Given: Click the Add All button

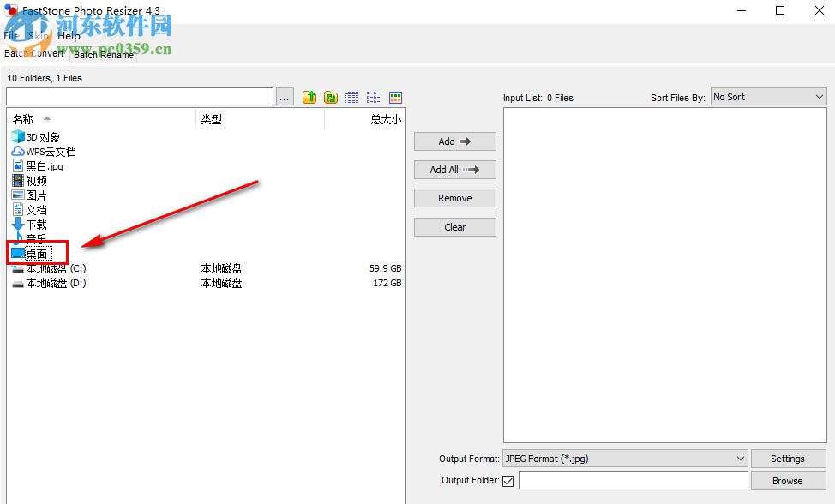Looking at the screenshot, I should point(454,170).
